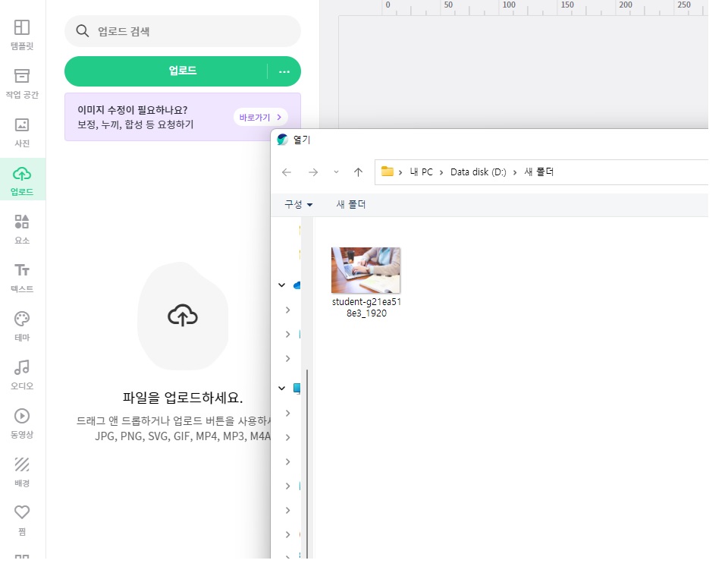Open the 동영상 (Video) panel
The width and height of the screenshot is (728, 576).
click(x=22, y=422)
